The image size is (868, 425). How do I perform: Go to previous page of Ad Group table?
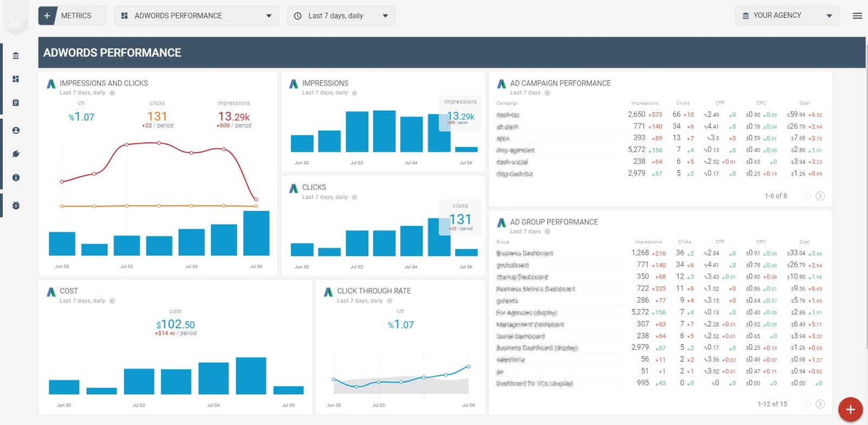(806, 404)
